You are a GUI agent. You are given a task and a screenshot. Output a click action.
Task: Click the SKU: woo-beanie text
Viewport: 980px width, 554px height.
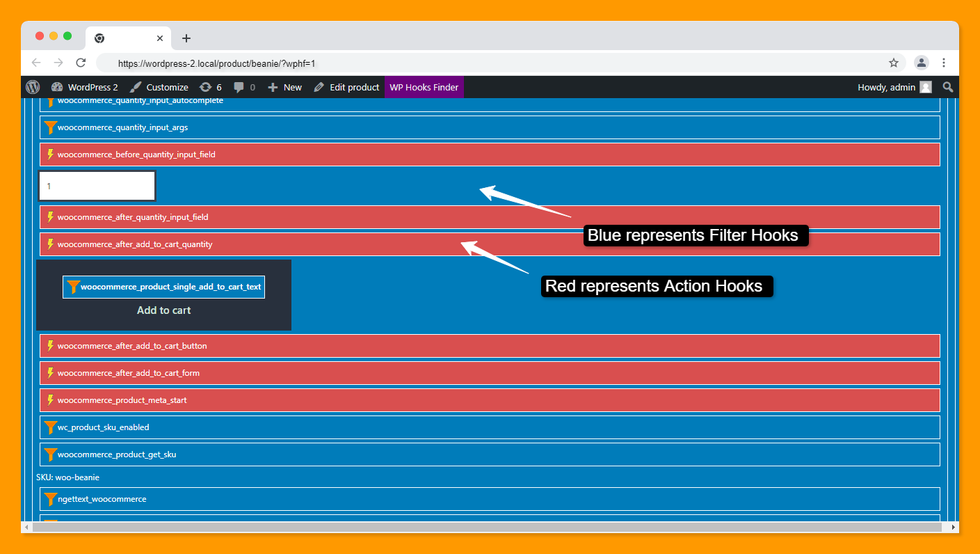(x=67, y=477)
